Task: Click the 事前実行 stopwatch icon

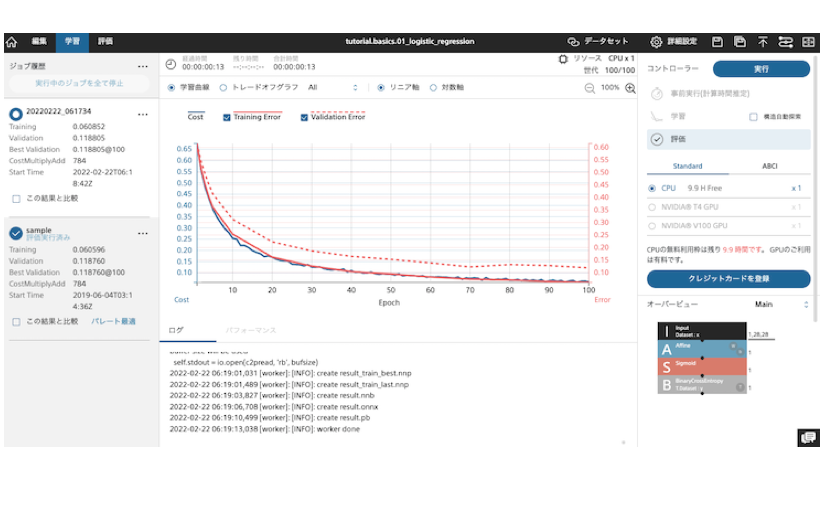Action: 657,94
